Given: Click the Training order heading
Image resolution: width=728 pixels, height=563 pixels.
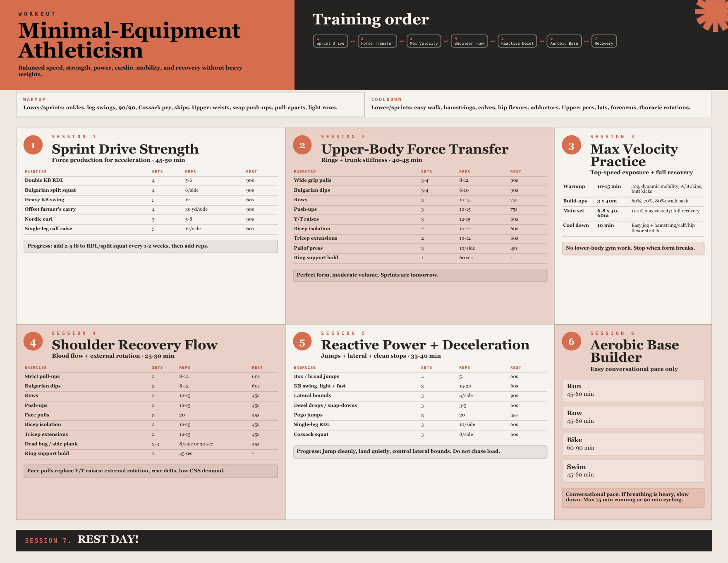Looking at the screenshot, I should (371, 19).
